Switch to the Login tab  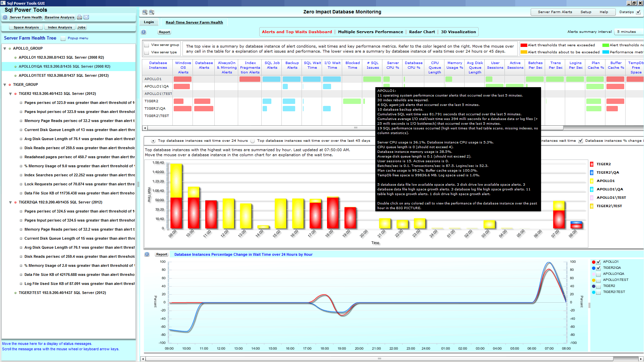point(149,22)
